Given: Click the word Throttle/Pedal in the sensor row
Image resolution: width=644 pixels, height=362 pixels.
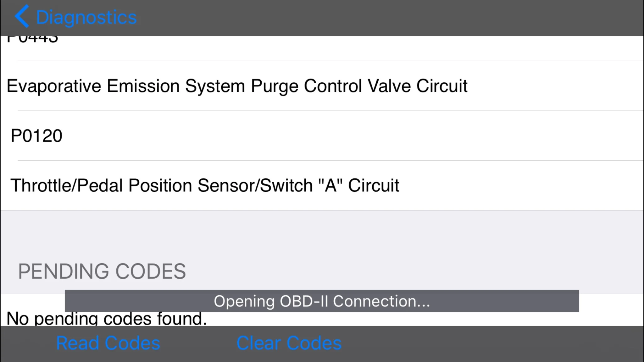Looking at the screenshot, I should [x=66, y=185].
